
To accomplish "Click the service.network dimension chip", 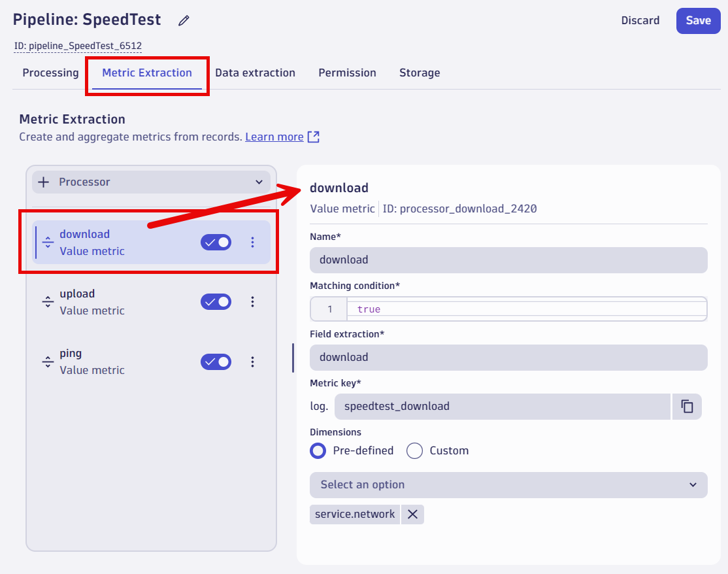I will [355, 514].
